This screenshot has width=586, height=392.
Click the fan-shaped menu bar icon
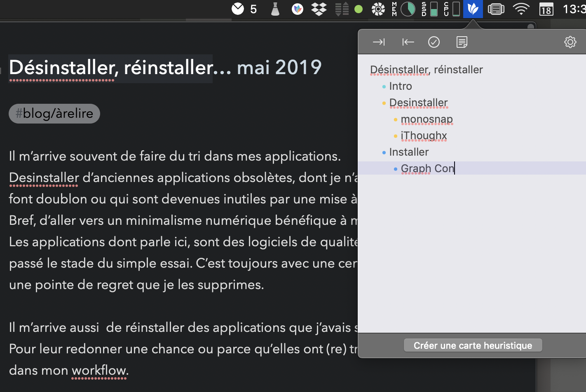(378, 9)
